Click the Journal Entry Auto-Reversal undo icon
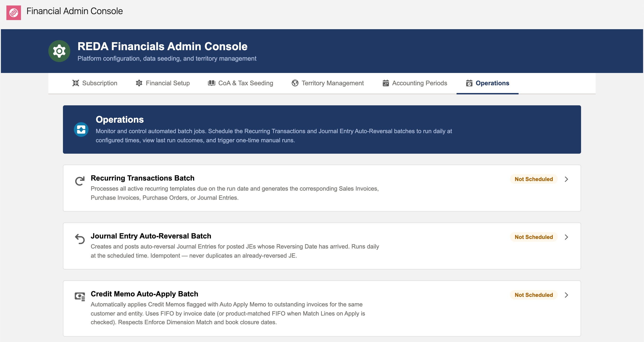The width and height of the screenshot is (644, 342). (80, 239)
